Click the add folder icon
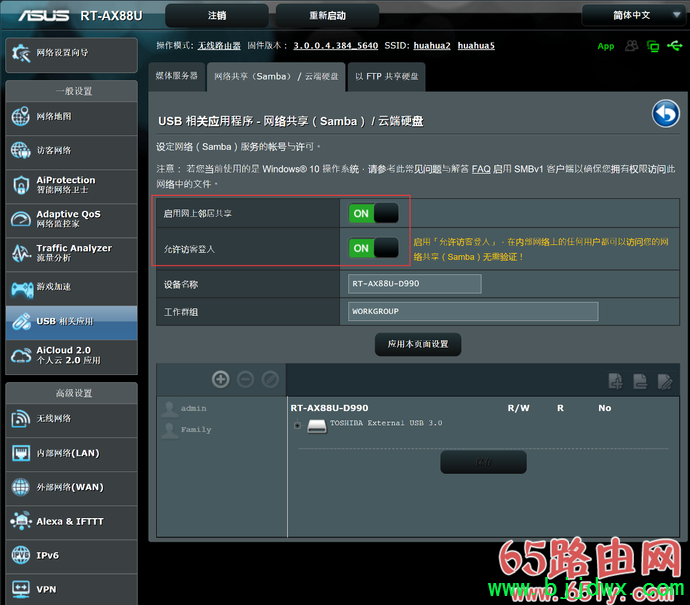This screenshot has width=690, height=605. [615, 381]
